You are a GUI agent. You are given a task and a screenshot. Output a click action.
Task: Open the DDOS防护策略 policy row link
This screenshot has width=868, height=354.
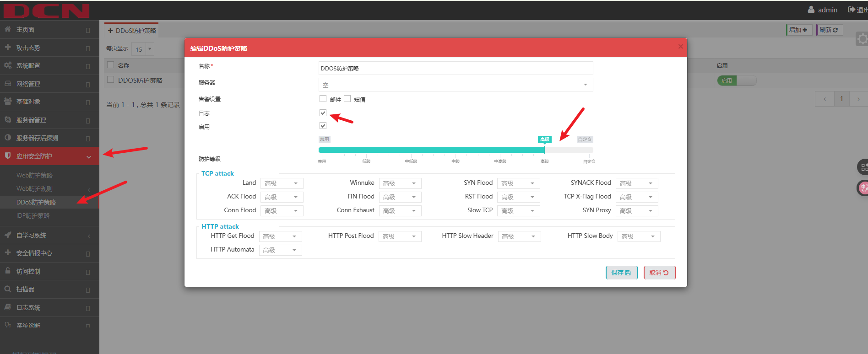pyautogui.click(x=140, y=80)
